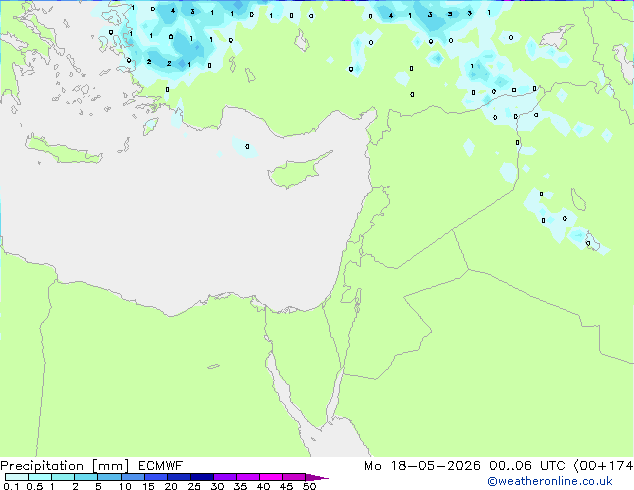The image size is (634, 490).
Task: Click the legend label '0.1'
Action: tap(10, 486)
